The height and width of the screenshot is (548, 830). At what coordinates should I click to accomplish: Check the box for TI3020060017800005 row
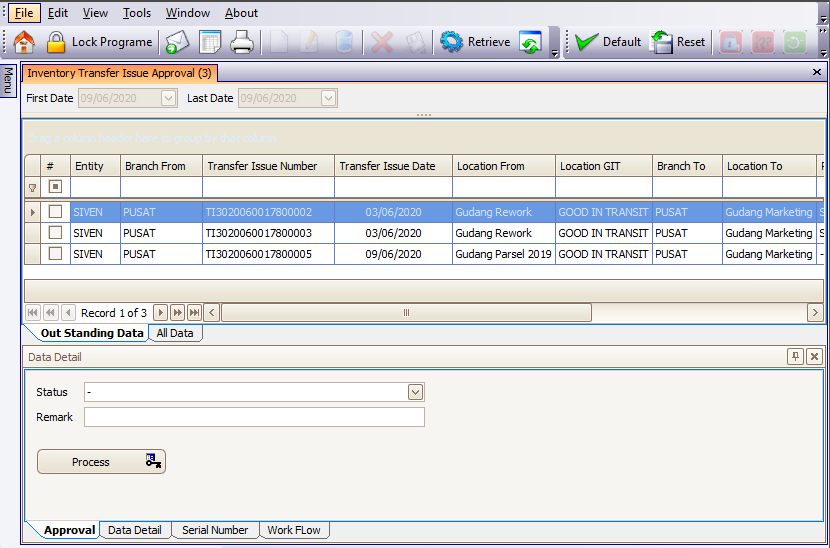tap(55, 254)
